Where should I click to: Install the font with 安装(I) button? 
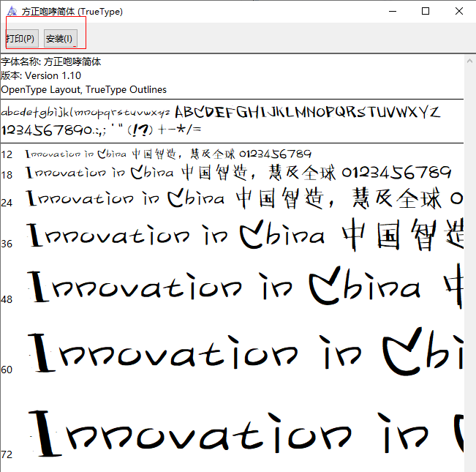click(x=61, y=39)
